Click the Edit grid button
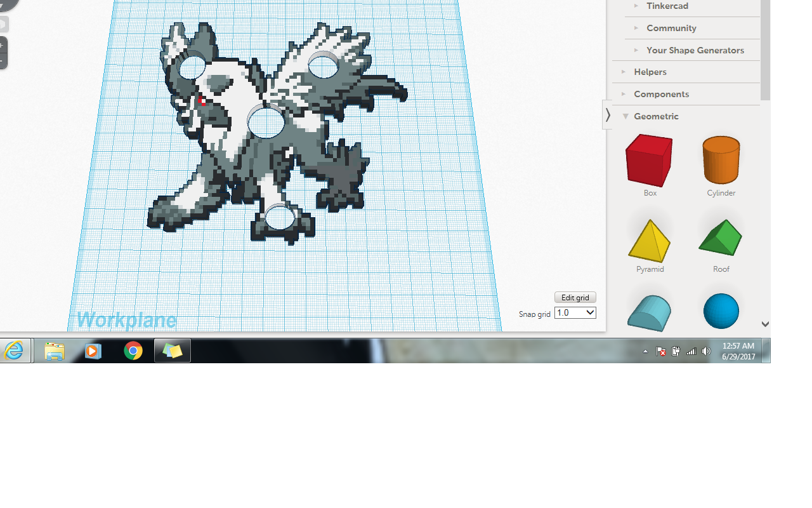Screen dimensions: 812x508 (x=575, y=297)
